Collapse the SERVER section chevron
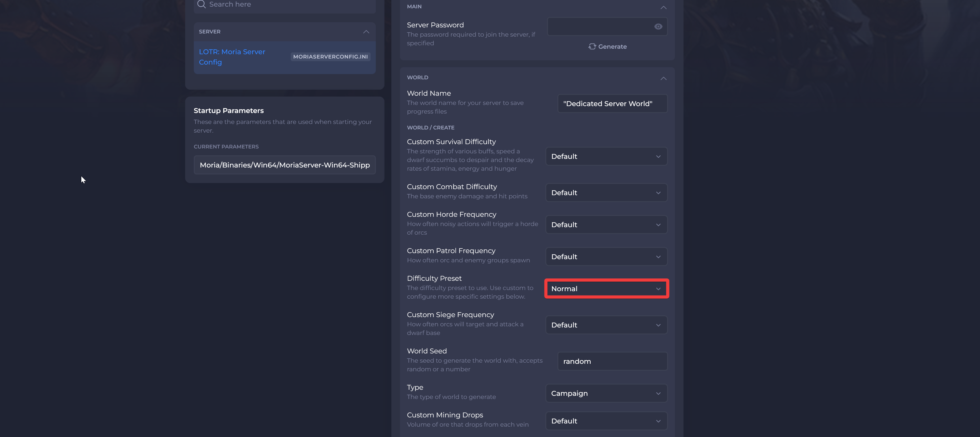Screen dimensions: 980x437 coord(366,32)
